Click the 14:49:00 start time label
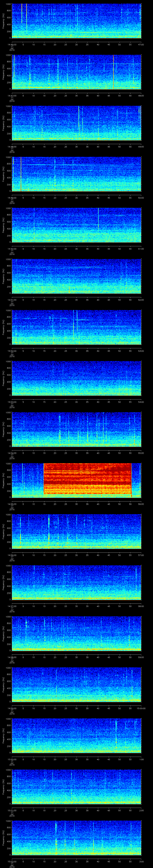 pyautogui.click(x=12, y=198)
